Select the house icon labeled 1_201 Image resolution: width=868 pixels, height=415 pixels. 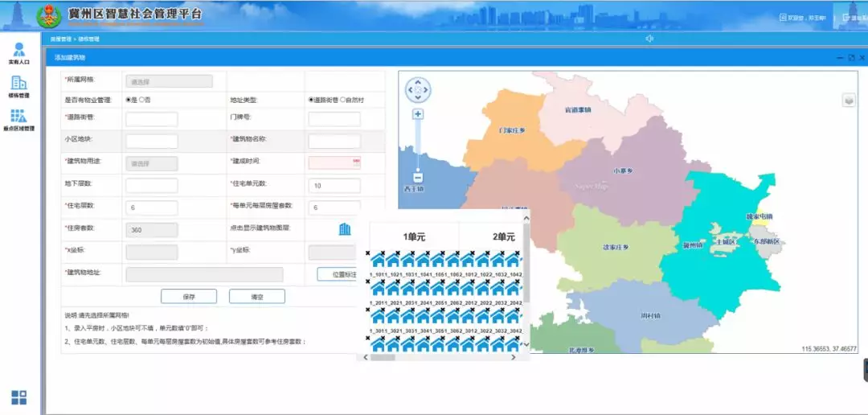378,289
